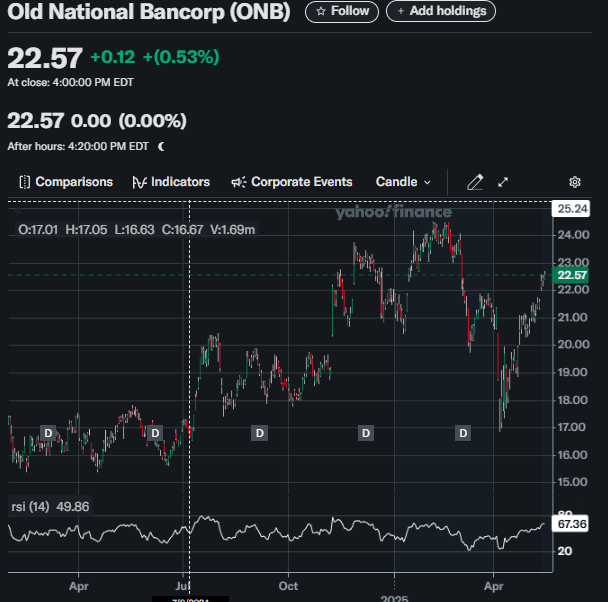Click the Old National Bancorp (ONB) title

[149, 12]
